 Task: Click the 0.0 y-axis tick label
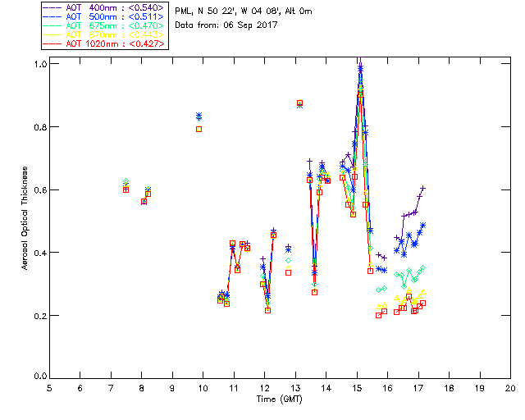tap(40, 377)
